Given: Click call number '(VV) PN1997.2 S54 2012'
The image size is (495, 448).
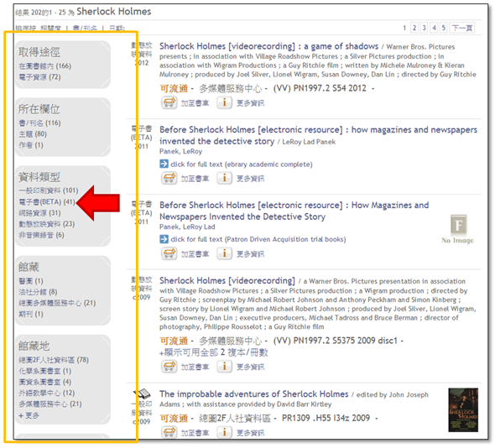Looking at the screenshot, I should 320,88.
